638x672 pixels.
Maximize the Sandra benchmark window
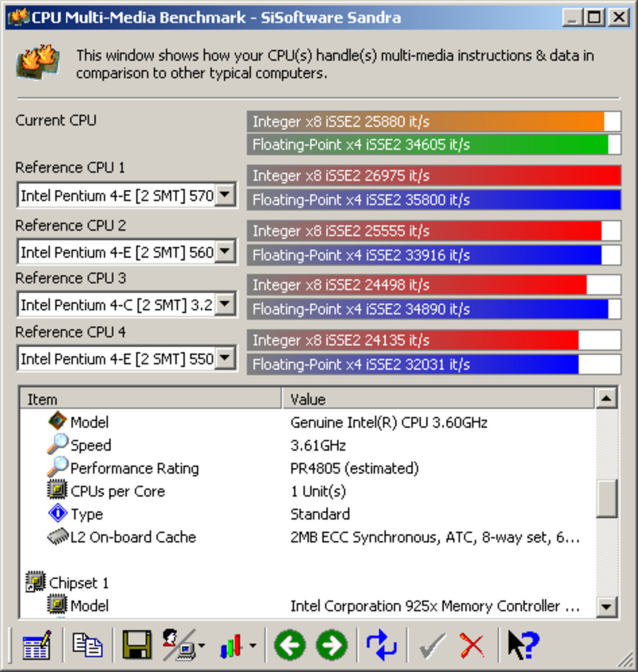point(594,18)
